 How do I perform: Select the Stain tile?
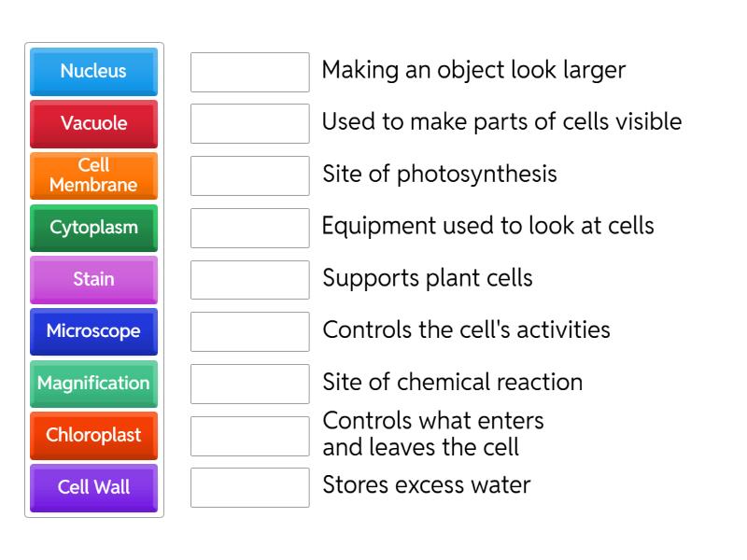point(93,279)
